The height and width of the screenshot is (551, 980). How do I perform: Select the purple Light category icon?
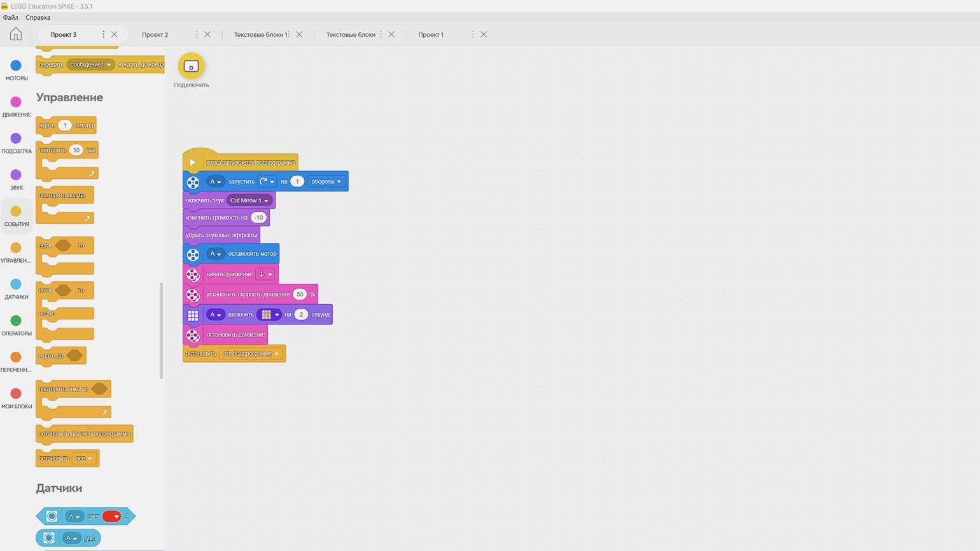(16, 138)
